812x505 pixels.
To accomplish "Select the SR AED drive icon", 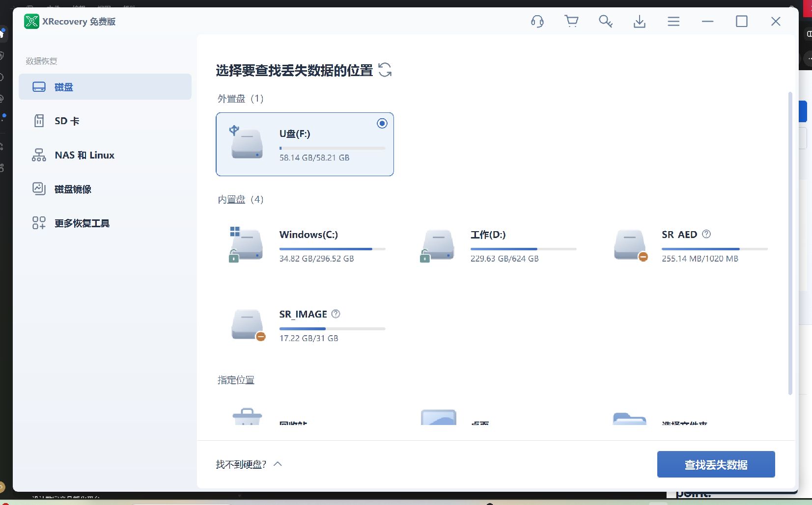I will click(630, 245).
